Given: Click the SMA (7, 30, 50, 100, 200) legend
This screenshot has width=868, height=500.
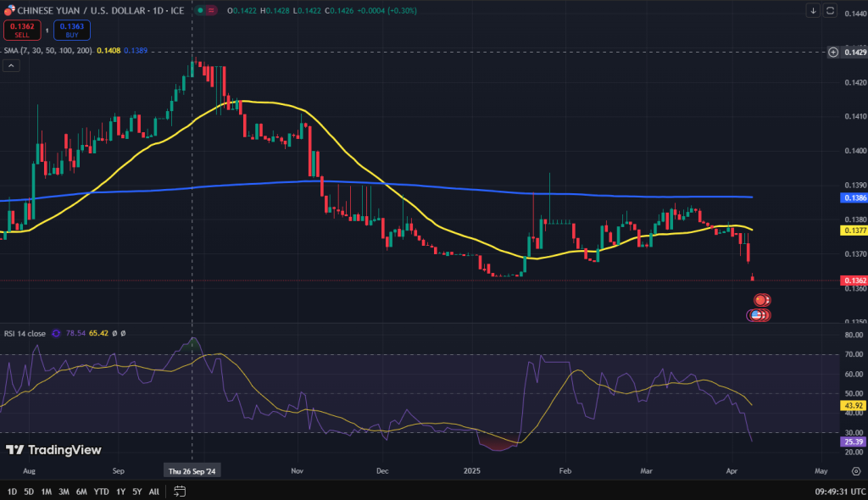Looking at the screenshot, I should click(47, 50).
